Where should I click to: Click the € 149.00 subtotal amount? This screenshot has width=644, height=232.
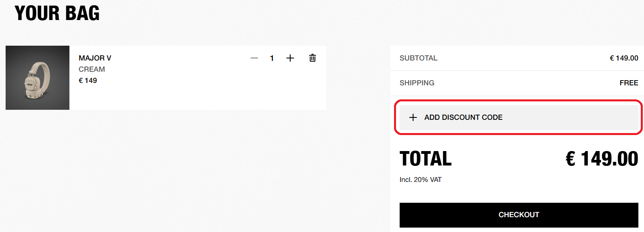click(624, 58)
